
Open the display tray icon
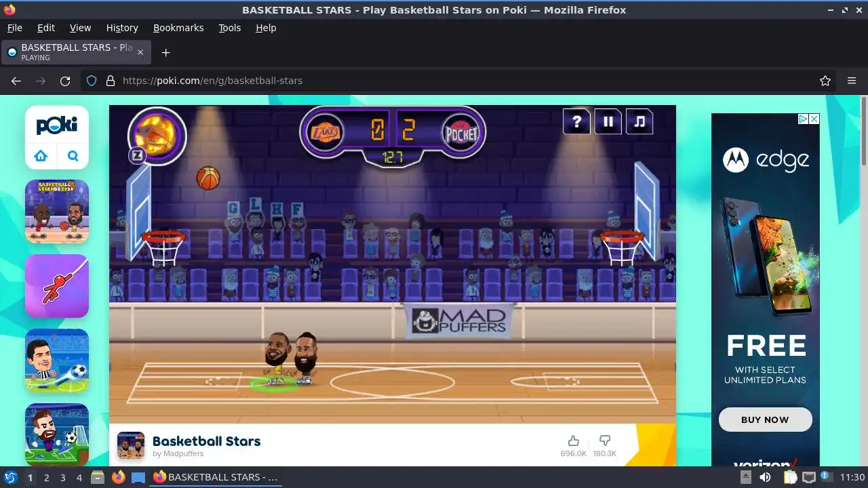click(809, 477)
